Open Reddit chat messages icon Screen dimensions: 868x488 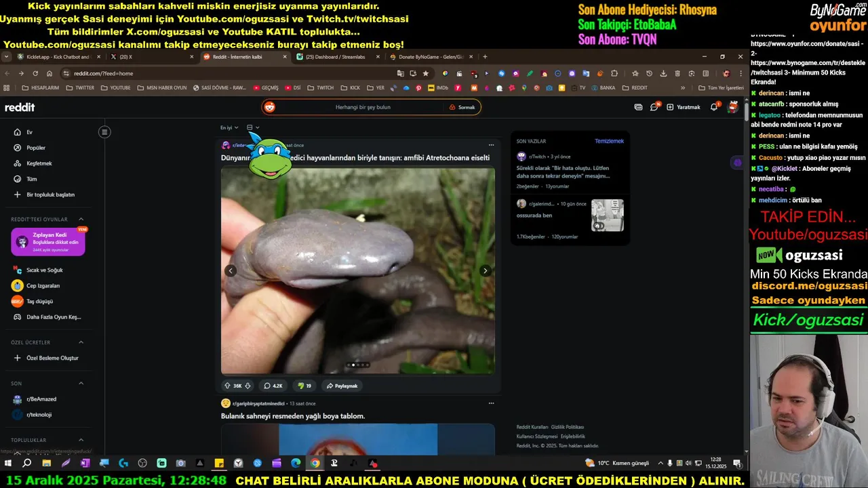654,106
